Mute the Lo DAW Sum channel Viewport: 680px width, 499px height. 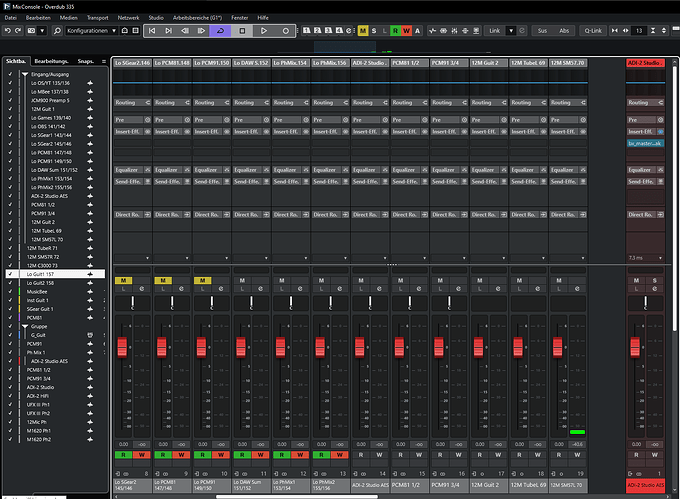point(241,279)
